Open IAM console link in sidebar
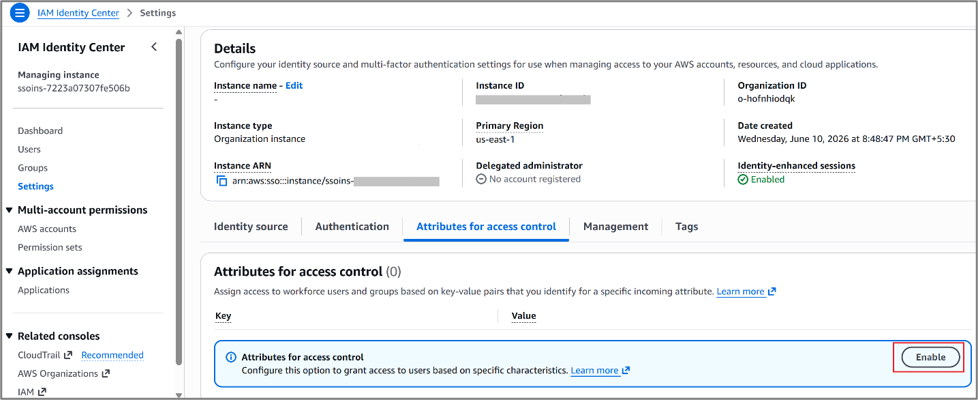 coord(26,392)
